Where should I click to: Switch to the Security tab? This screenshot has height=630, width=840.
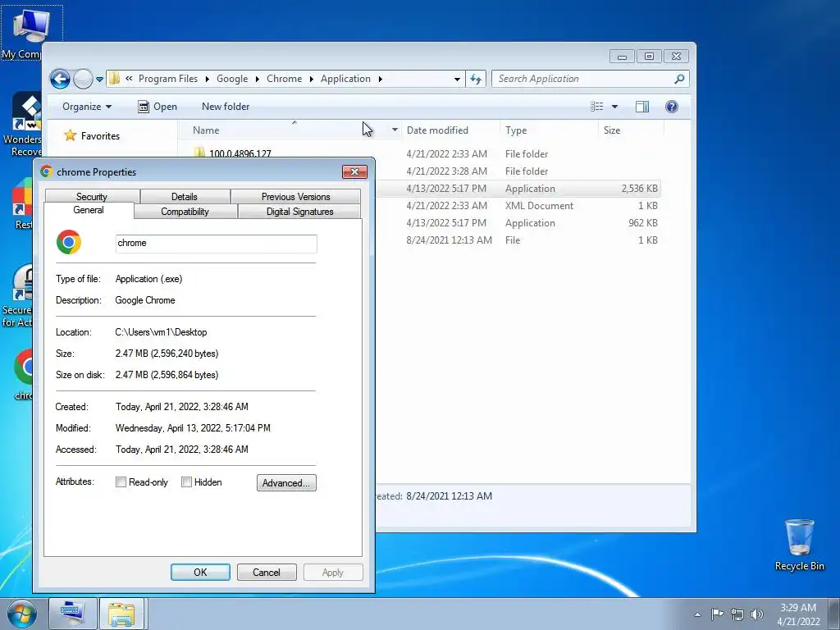pyautogui.click(x=92, y=197)
